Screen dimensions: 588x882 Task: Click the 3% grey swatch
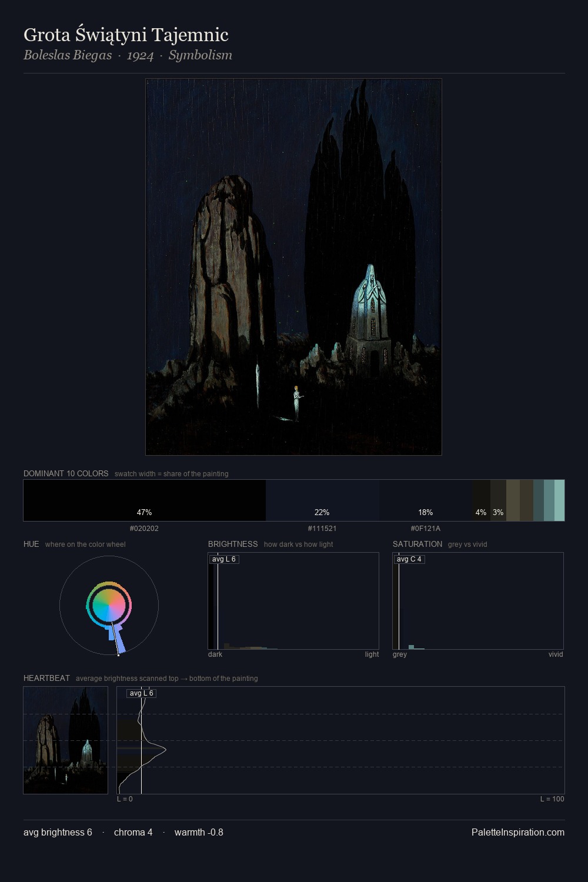(498, 500)
